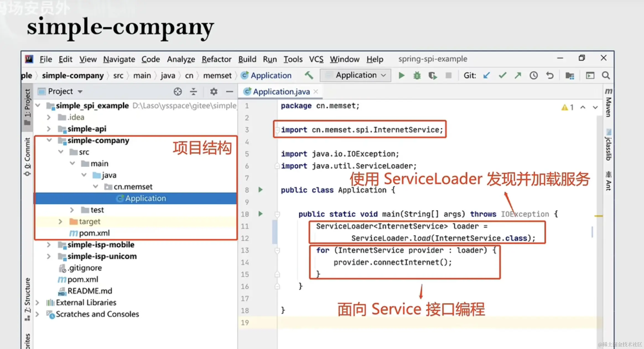Expand the simple-isp-mobile module
This screenshot has width=644, height=349.
click(x=49, y=245)
